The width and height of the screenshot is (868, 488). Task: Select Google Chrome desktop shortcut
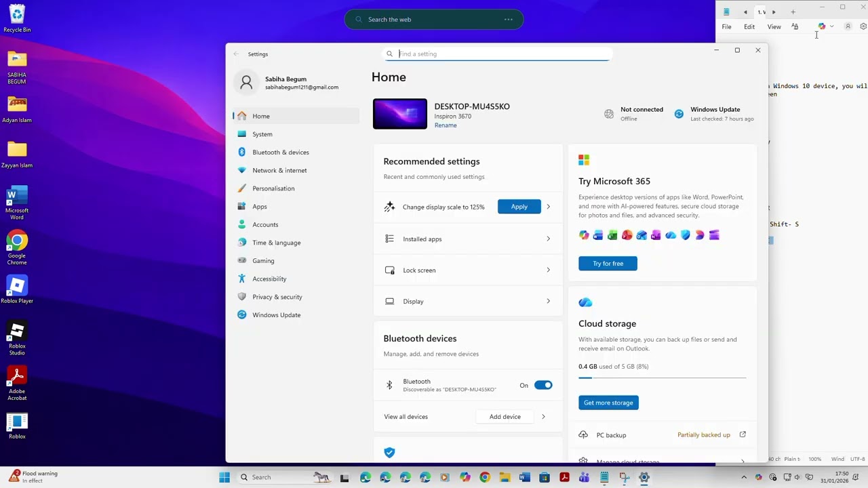point(17,249)
